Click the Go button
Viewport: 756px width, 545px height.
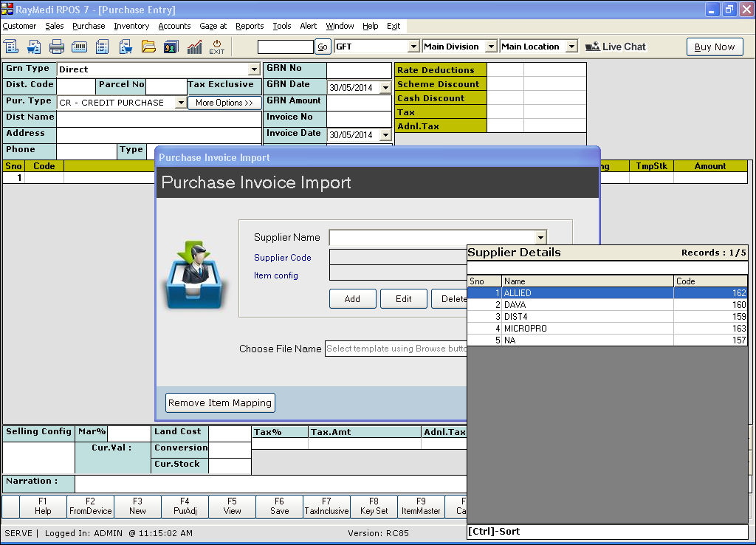323,47
